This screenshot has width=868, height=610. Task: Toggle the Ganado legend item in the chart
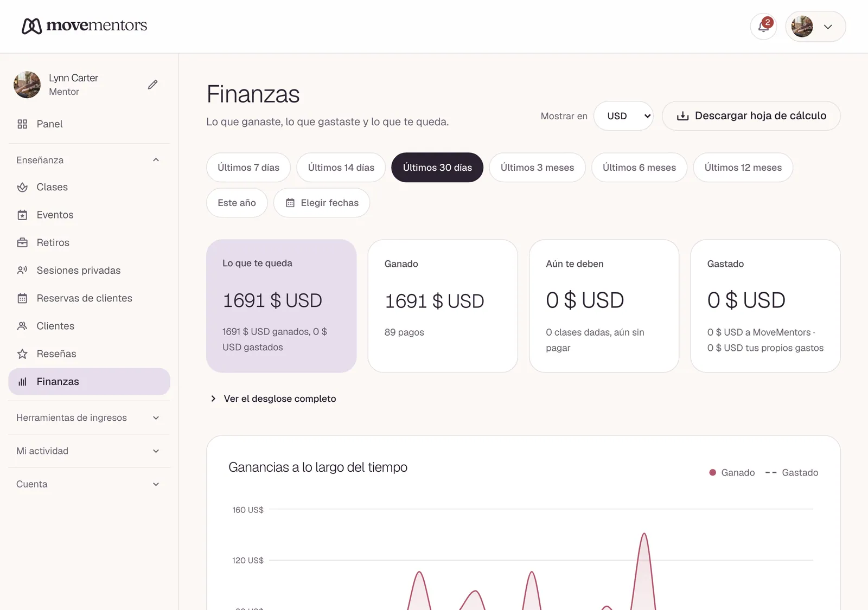click(732, 473)
